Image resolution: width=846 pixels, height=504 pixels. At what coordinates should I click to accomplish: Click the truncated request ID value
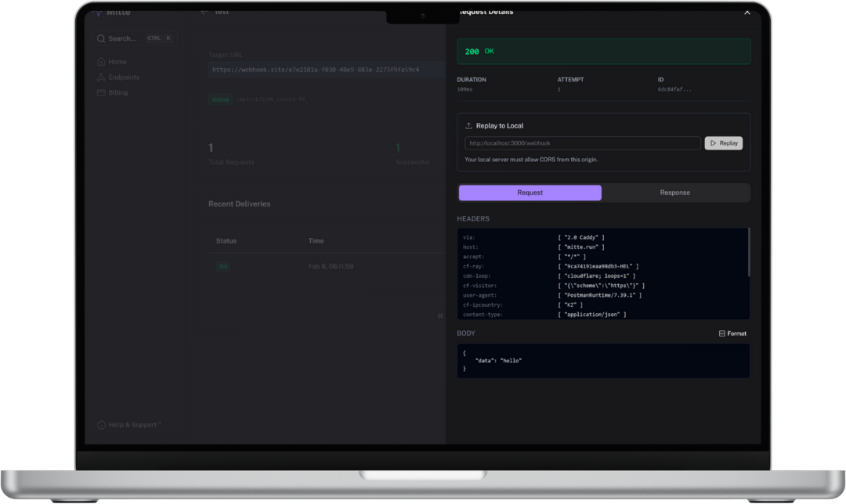point(674,89)
